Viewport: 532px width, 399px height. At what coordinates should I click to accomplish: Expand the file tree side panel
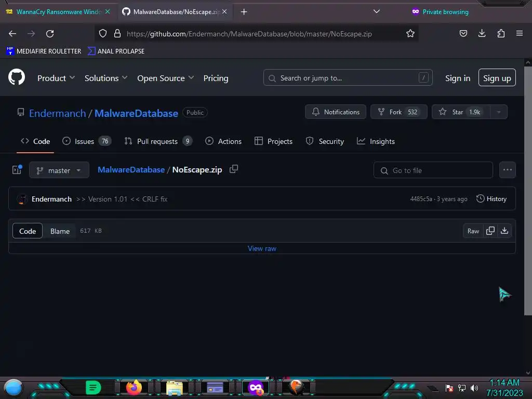coord(17,170)
